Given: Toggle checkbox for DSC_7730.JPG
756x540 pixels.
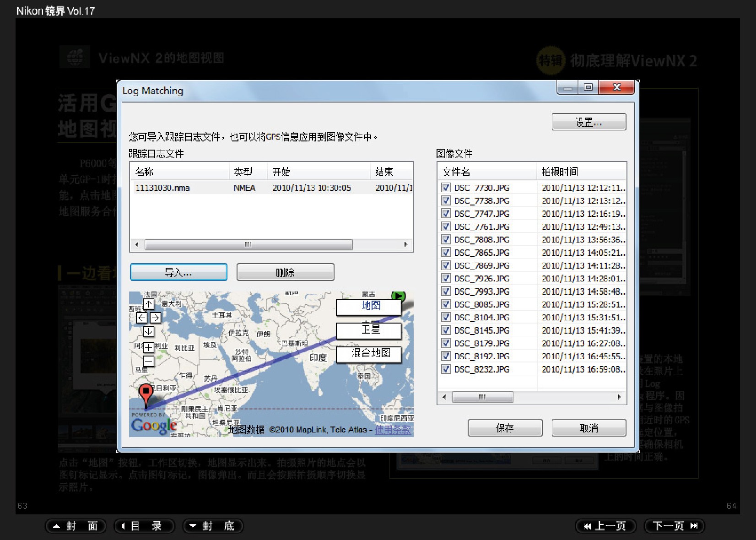Looking at the screenshot, I should (x=446, y=188).
